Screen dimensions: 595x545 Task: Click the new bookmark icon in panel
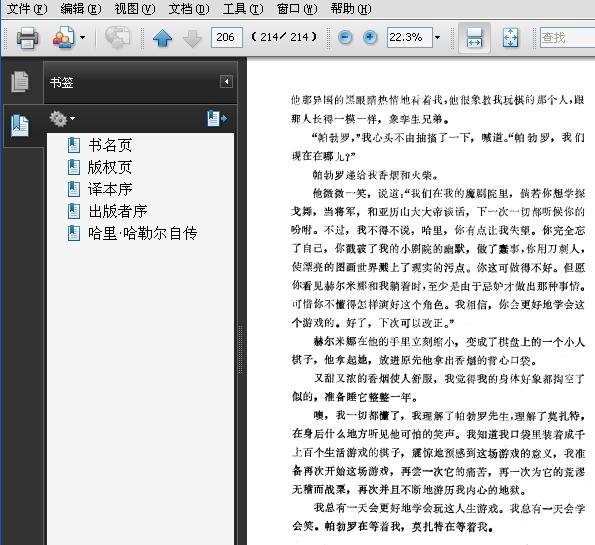[217, 118]
